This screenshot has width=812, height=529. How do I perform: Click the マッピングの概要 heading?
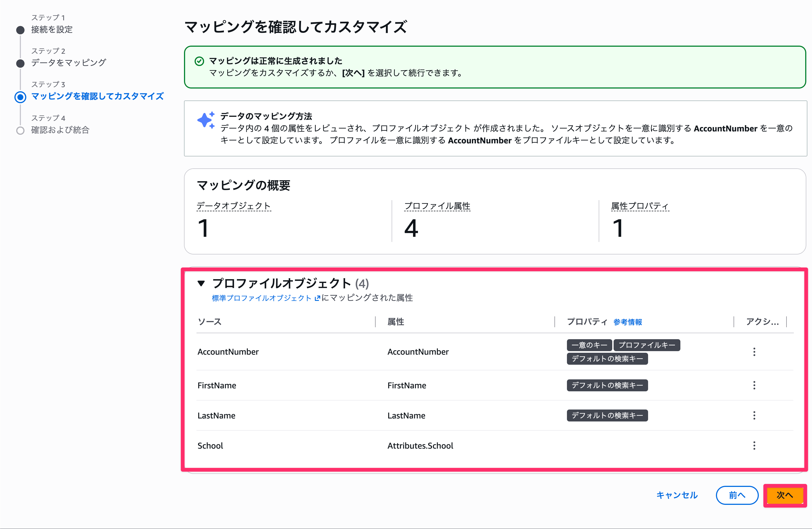tap(243, 185)
